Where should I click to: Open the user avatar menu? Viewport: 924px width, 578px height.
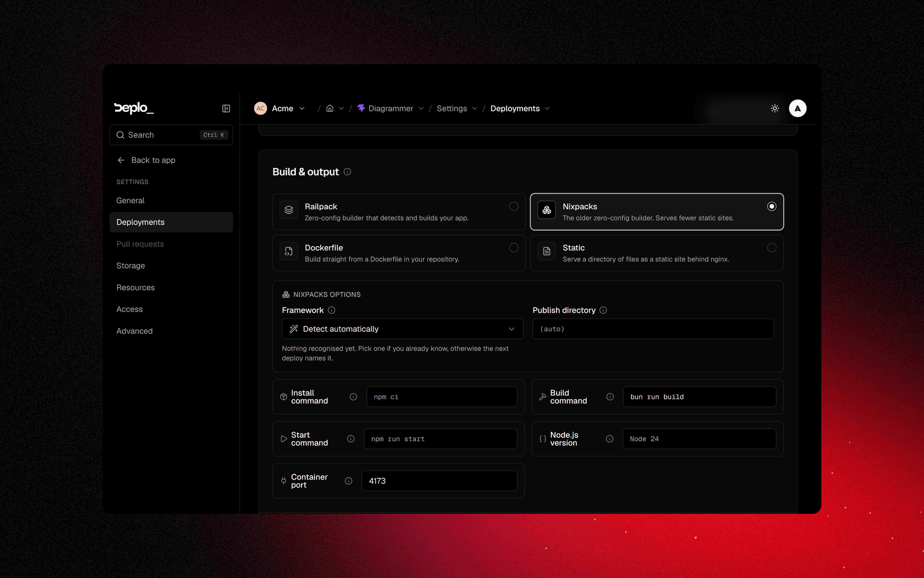tap(797, 109)
